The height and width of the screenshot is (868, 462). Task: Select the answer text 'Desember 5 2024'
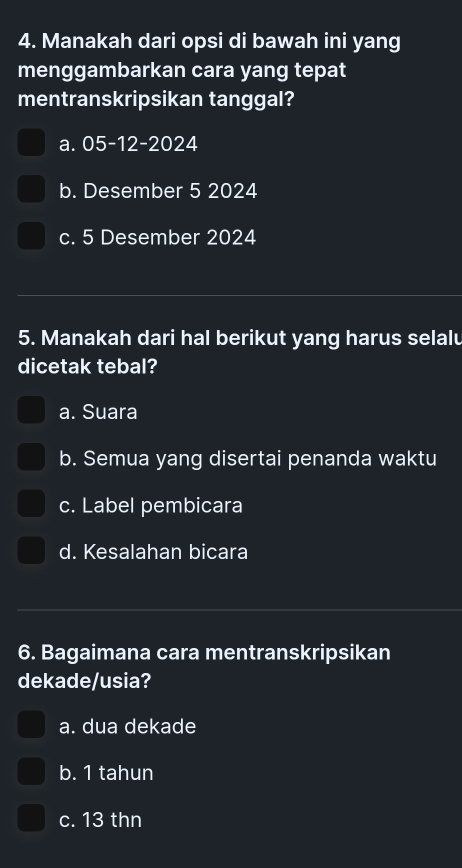[x=158, y=190]
